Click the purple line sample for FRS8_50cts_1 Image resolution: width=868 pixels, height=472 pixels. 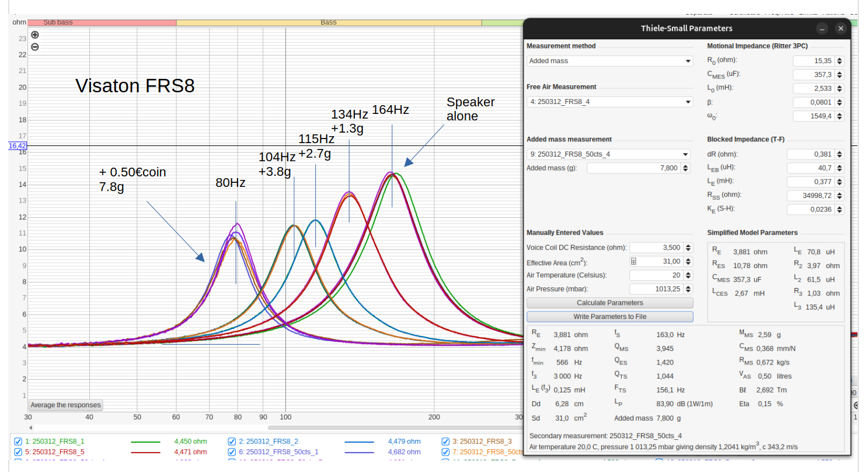click(x=359, y=452)
